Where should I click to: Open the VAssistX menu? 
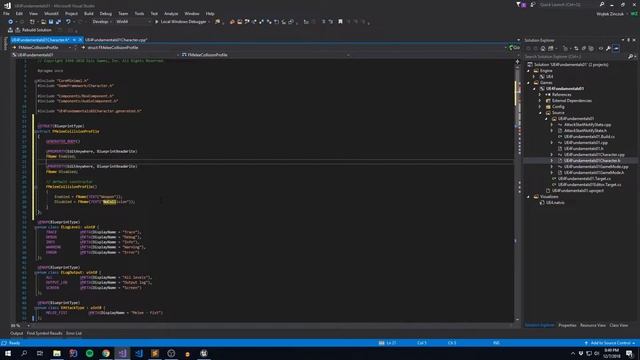point(51,13)
